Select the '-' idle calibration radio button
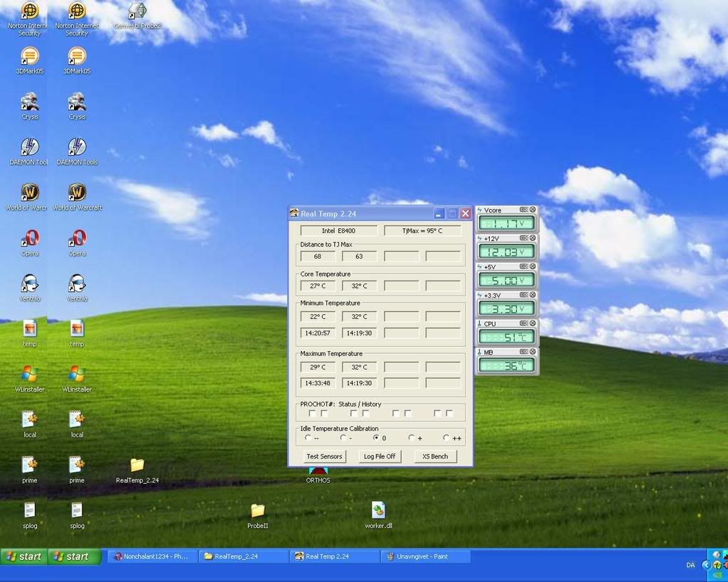Screen dimensions: 728x582 click(343, 438)
